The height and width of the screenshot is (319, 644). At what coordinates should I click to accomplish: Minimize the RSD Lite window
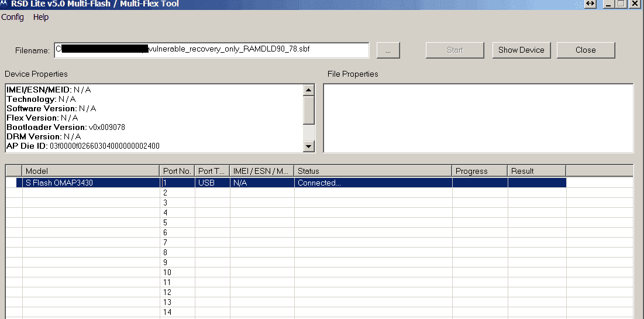(x=609, y=4)
